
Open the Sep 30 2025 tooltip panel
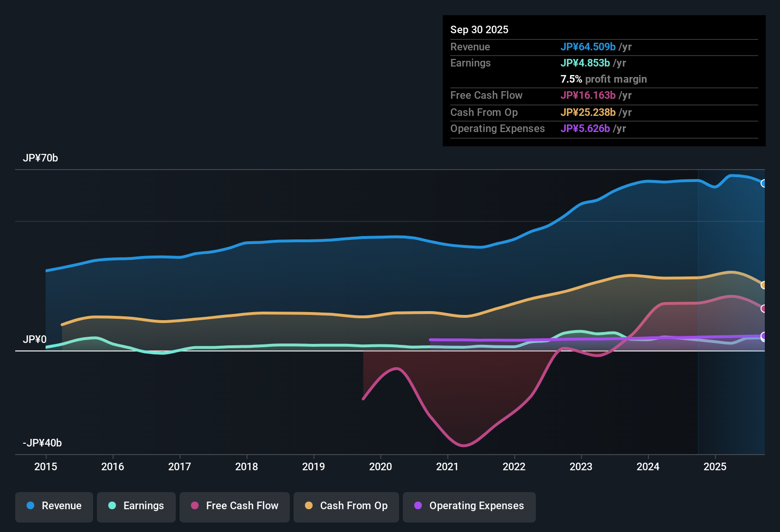pos(479,29)
